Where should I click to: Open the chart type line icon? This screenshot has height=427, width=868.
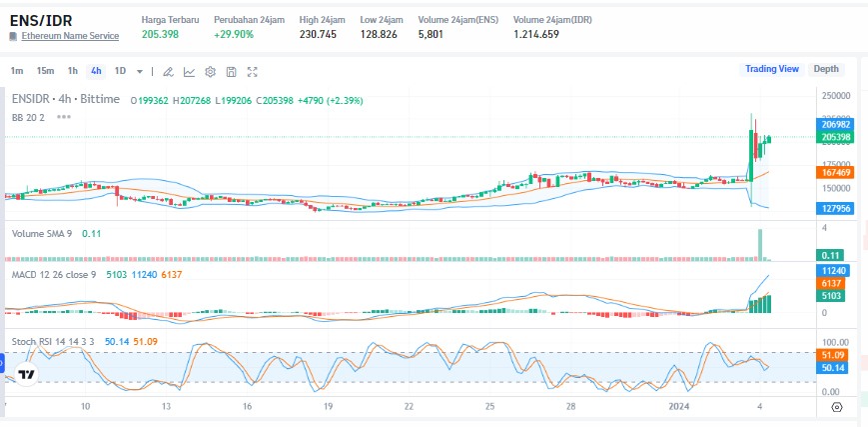click(190, 72)
